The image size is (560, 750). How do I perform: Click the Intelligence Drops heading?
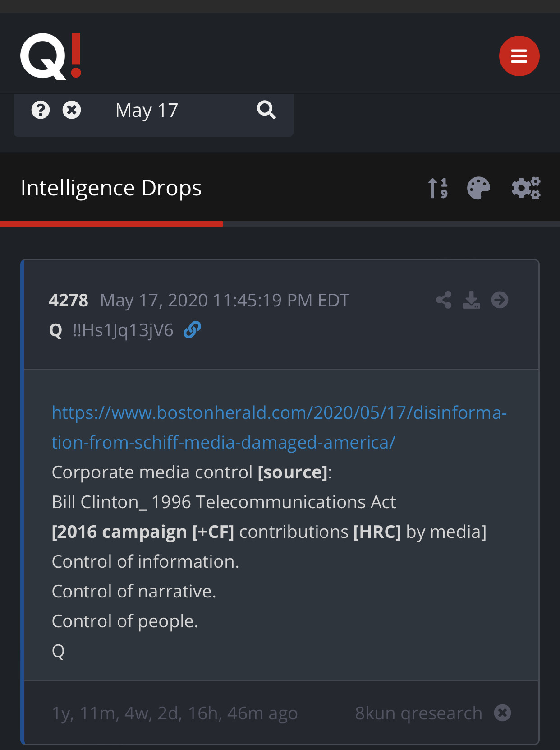[x=111, y=188]
